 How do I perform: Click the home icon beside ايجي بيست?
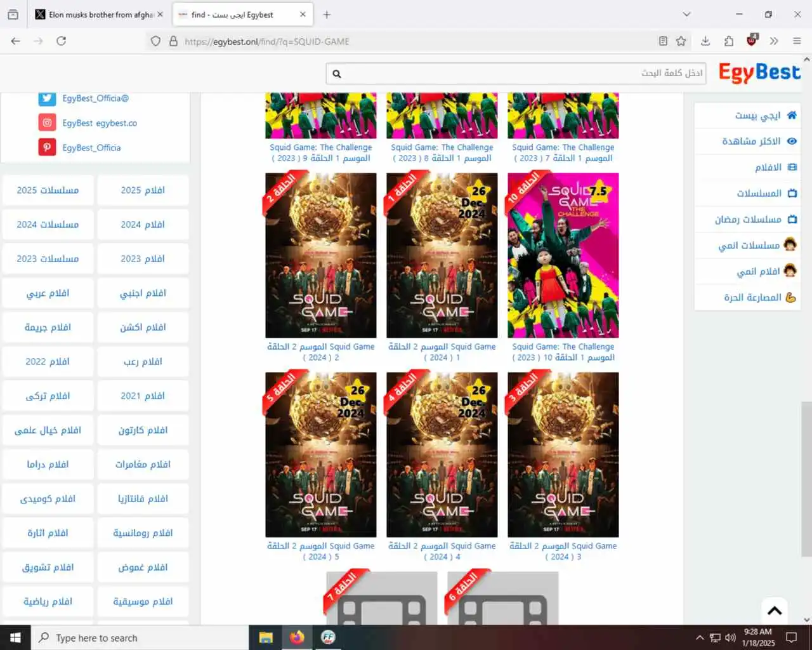pyautogui.click(x=791, y=115)
